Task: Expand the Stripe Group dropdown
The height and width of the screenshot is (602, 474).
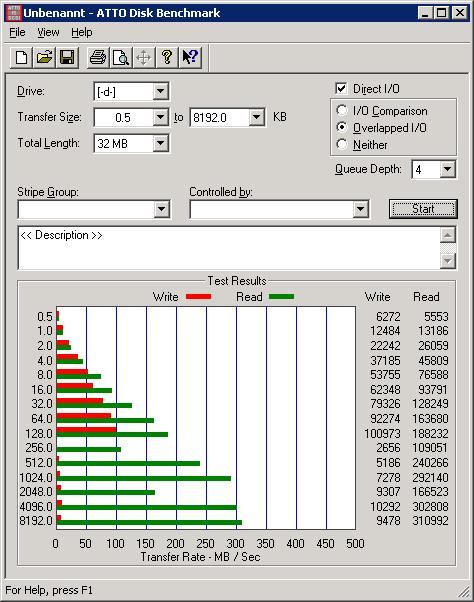Action: point(161,209)
